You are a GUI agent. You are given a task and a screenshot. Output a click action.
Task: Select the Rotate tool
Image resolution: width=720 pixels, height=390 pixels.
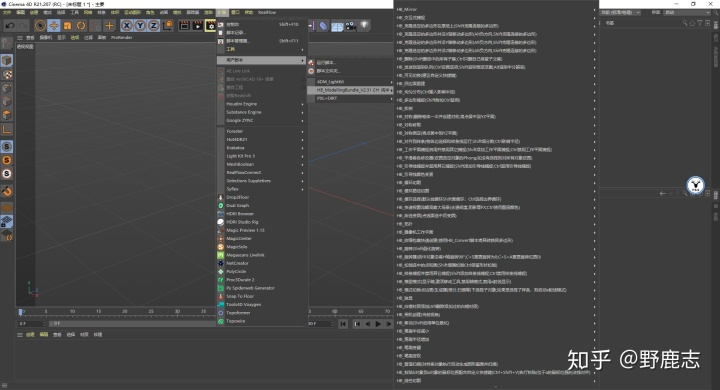coord(81,26)
